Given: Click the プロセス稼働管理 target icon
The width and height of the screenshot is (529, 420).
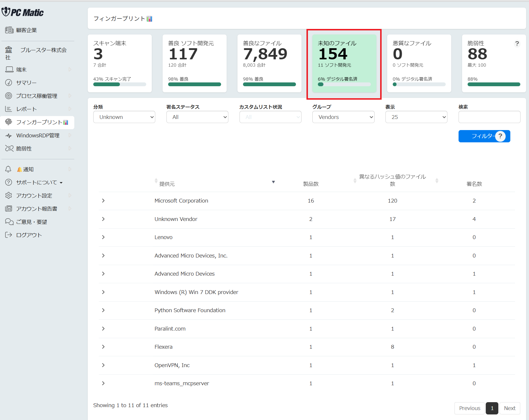Looking at the screenshot, I should coord(9,96).
